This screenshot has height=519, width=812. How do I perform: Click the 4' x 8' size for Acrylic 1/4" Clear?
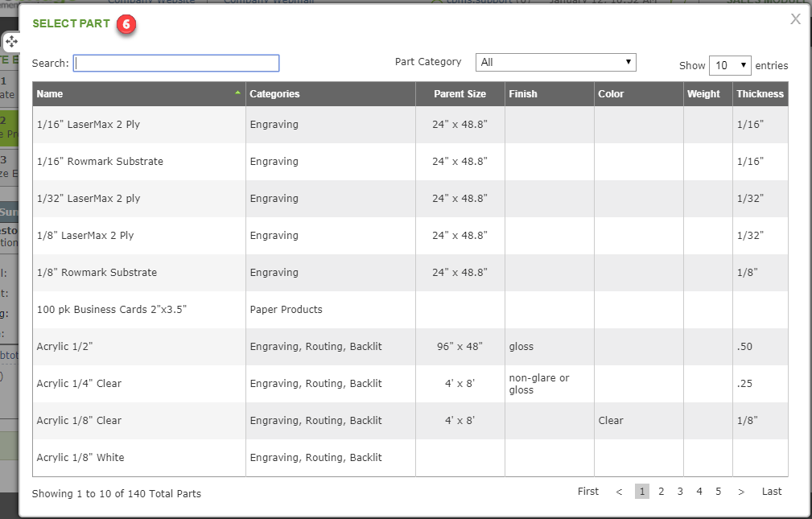460,384
